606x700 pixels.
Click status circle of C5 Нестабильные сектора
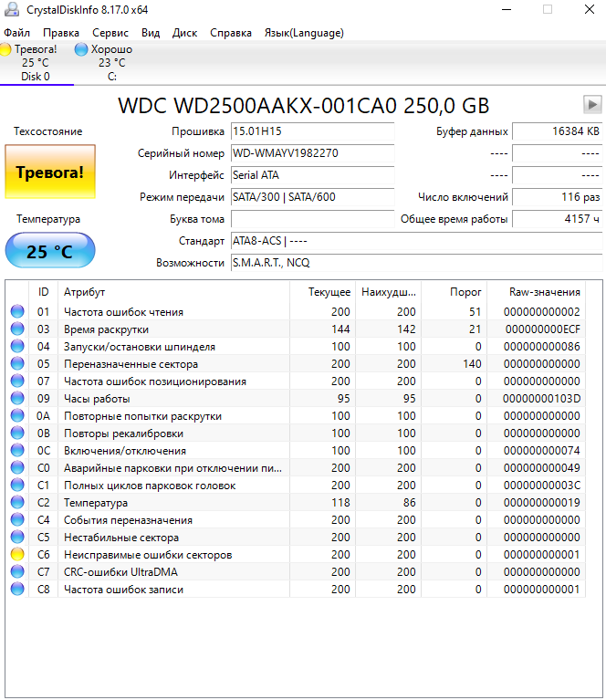pyautogui.click(x=17, y=537)
